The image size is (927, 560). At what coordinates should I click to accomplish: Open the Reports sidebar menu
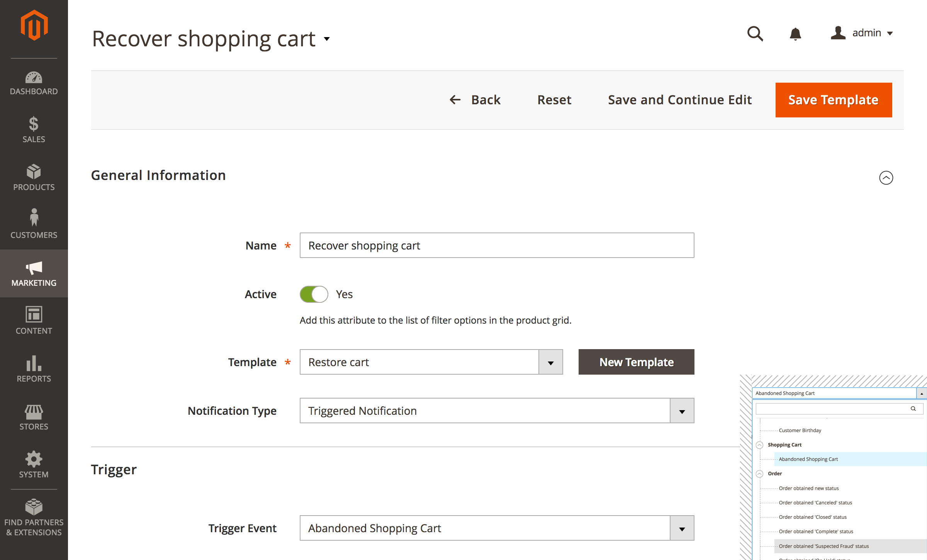(x=34, y=369)
